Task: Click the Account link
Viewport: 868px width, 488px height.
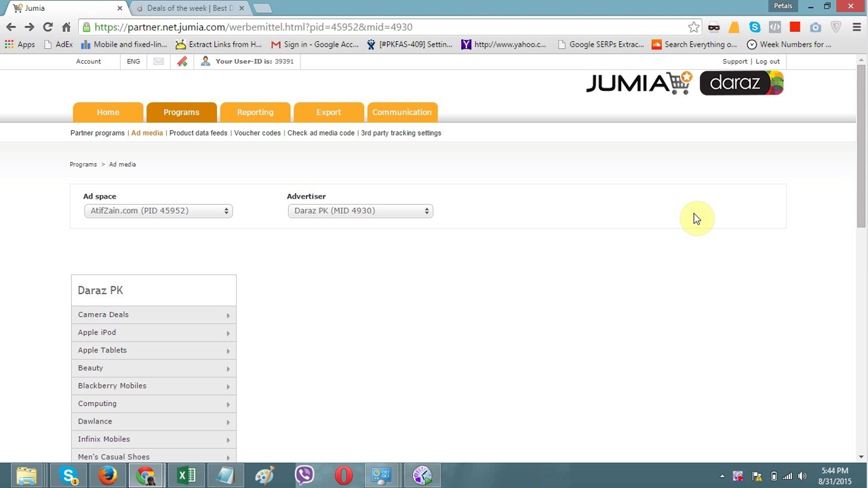Action: 88,62
